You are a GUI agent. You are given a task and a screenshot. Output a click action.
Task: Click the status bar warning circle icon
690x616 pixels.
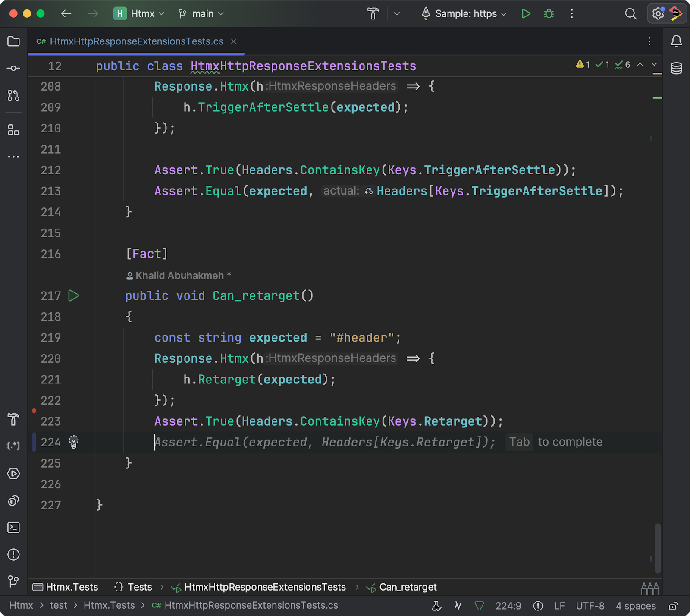538,606
